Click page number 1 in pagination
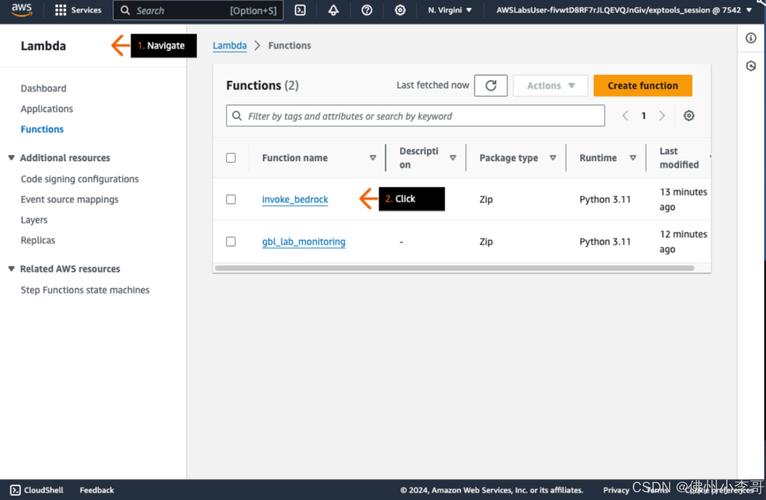766x500 pixels. pos(643,116)
